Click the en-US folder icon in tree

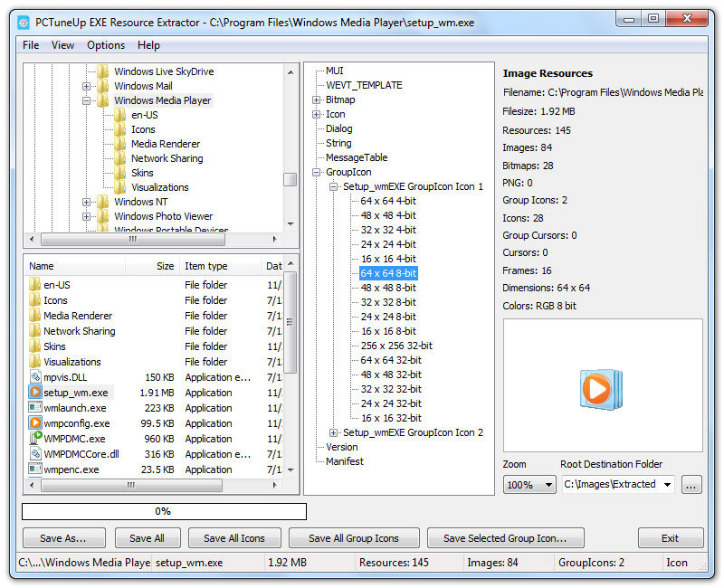[120, 115]
